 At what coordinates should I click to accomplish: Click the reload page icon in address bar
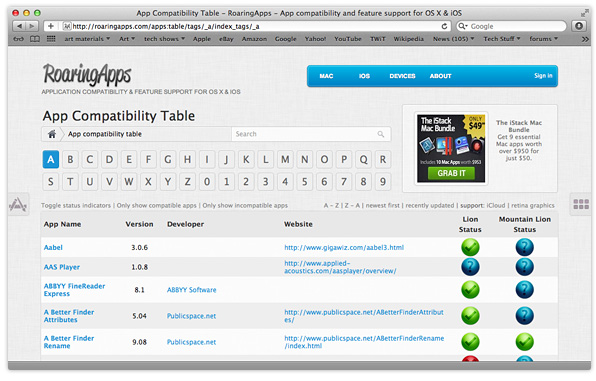click(444, 26)
